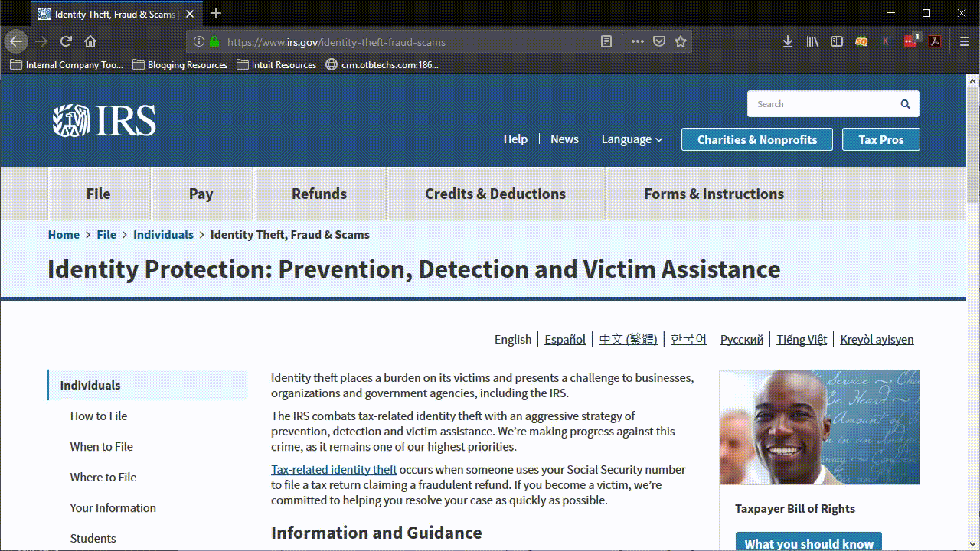Open a new tab with plus button
Screen dimensions: 980x551
pyautogui.click(x=216, y=13)
